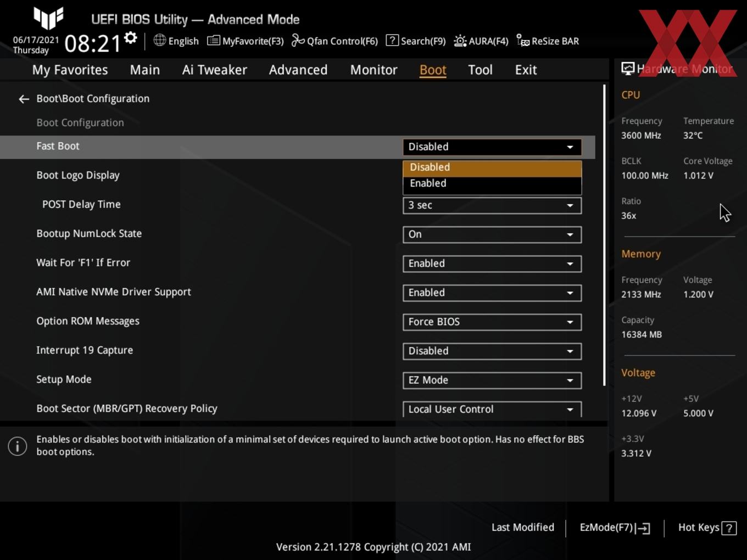Screen dimensions: 747x560
Task: Open MyFavorite(F3) from the top toolbar
Action: [245, 41]
